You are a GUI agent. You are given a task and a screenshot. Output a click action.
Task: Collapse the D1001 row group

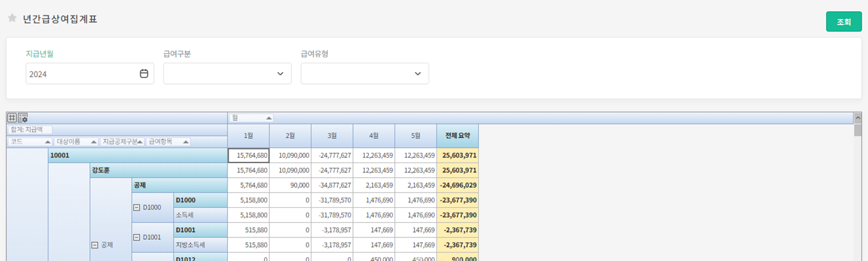137,237
